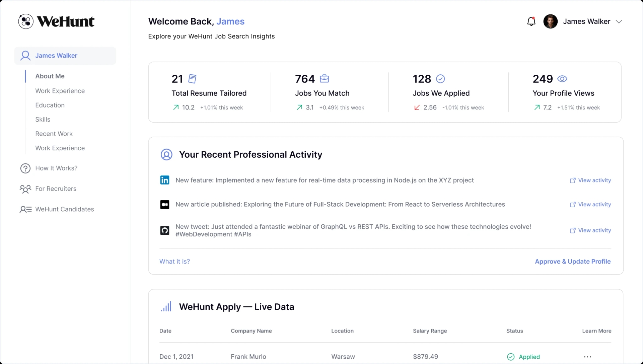This screenshot has height=364, width=643.
Task: Click the briefcase icon next to 764
Action: (x=325, y=79)
